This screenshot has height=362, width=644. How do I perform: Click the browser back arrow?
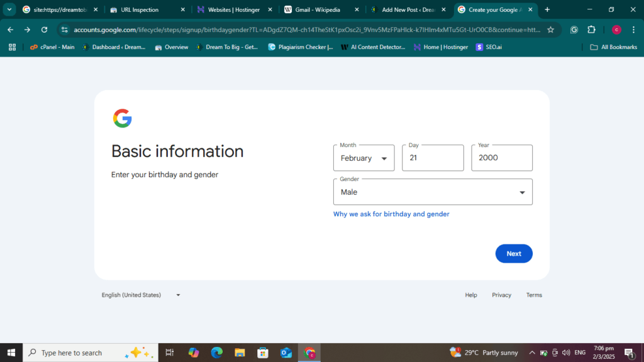10,30
